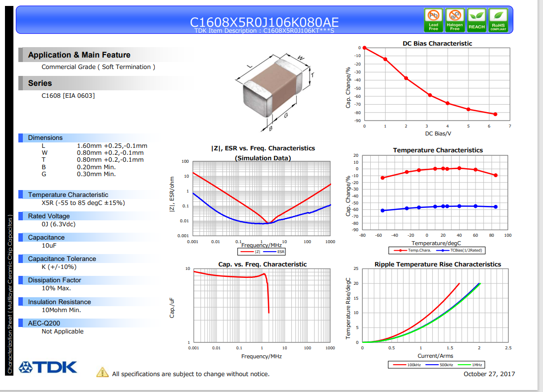Screen dimensions: 543x392
Task: Click the TDK company logo
Action: point(48,367)
